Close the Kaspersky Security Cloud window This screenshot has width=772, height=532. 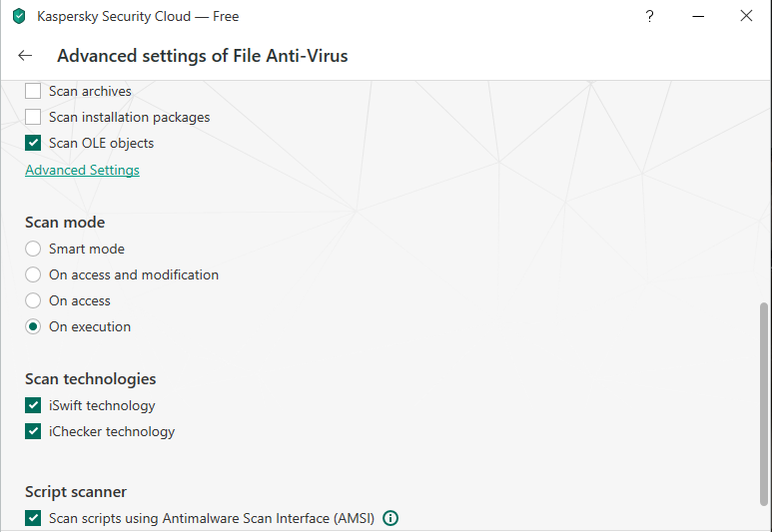(746, 16)
